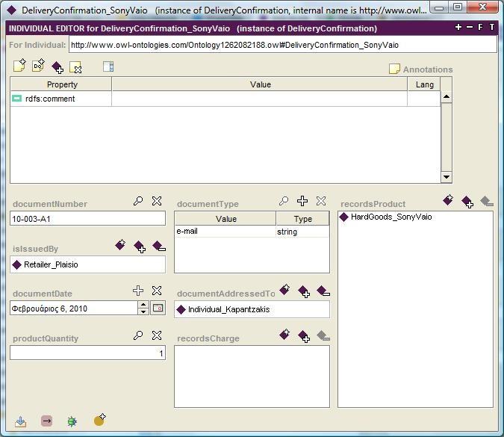Click the string type cell in documentType
The image size is (504, 437).
pos(302,232)
